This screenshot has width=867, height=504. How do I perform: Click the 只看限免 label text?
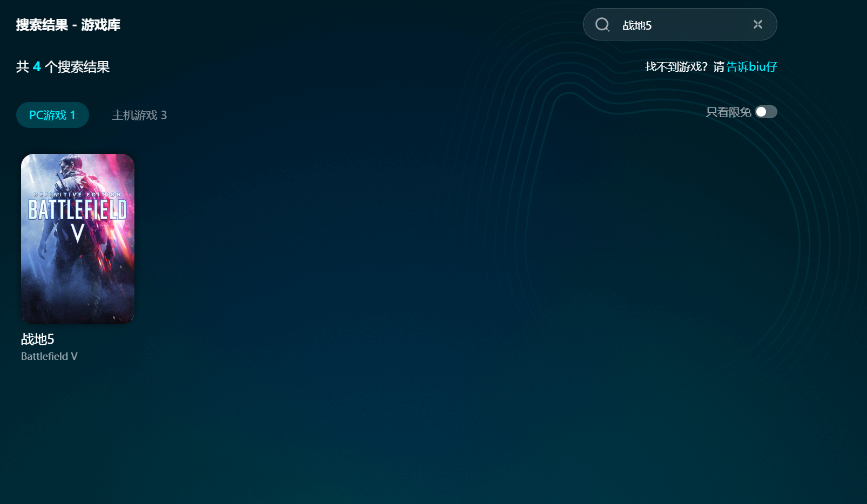(728, 112)
